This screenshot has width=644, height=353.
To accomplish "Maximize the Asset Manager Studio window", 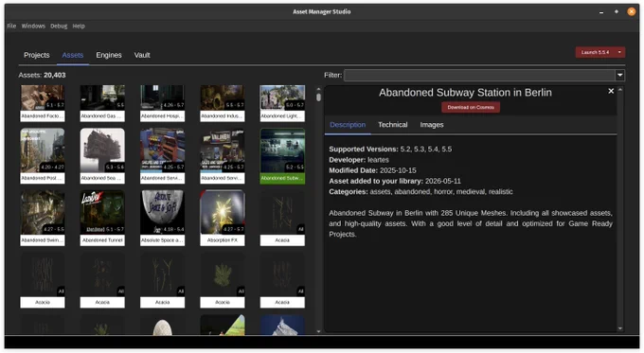I will [x=617, y=12].
